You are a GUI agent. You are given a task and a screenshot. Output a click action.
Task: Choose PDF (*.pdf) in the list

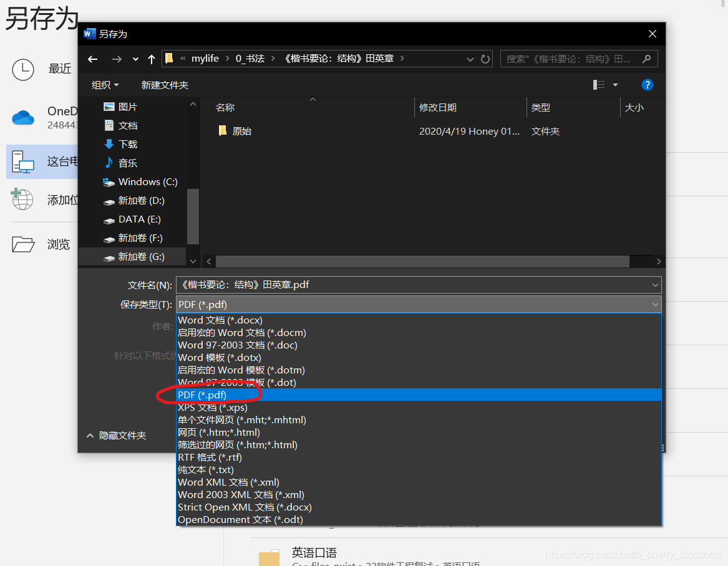pos(419,395)
